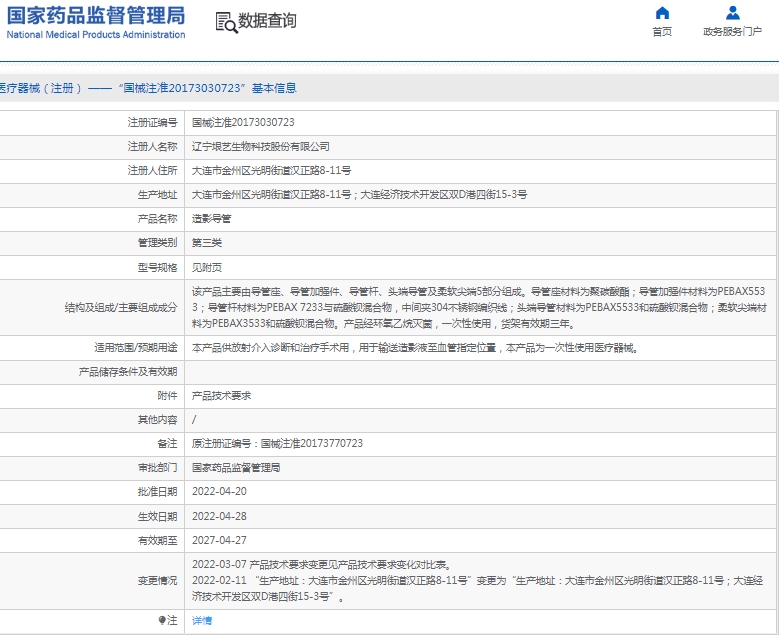
Task: Click original registration number 国械注准20173770723
Action: (312, 443)
